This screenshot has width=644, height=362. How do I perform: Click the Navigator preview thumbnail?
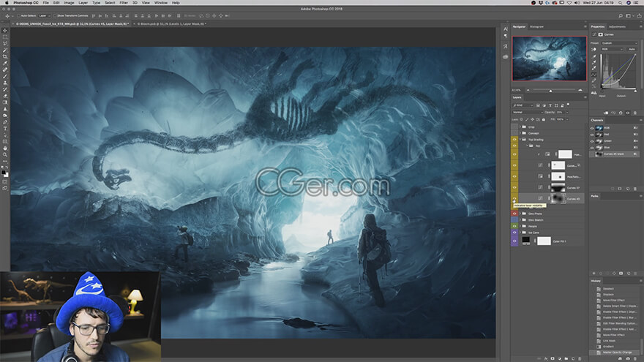click(x=549, y=59)
